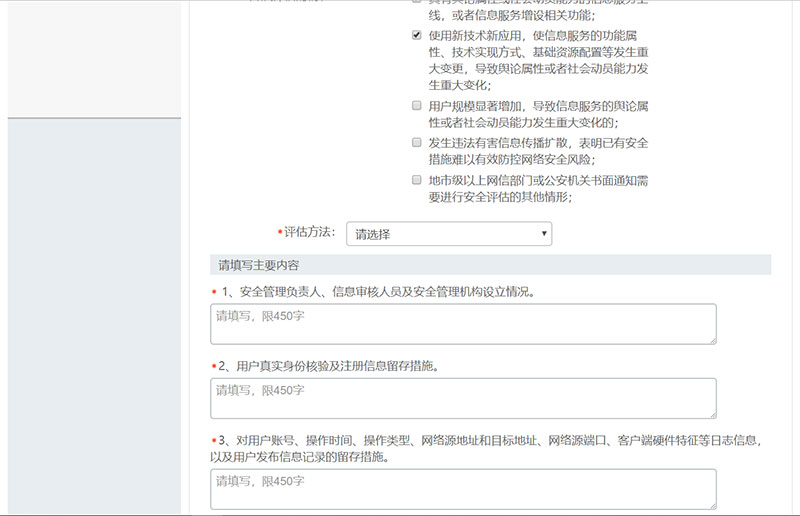Click question 1 label 安全管理负责人
This screenshot has width=800, height=516.
click(x=378, y=292)
